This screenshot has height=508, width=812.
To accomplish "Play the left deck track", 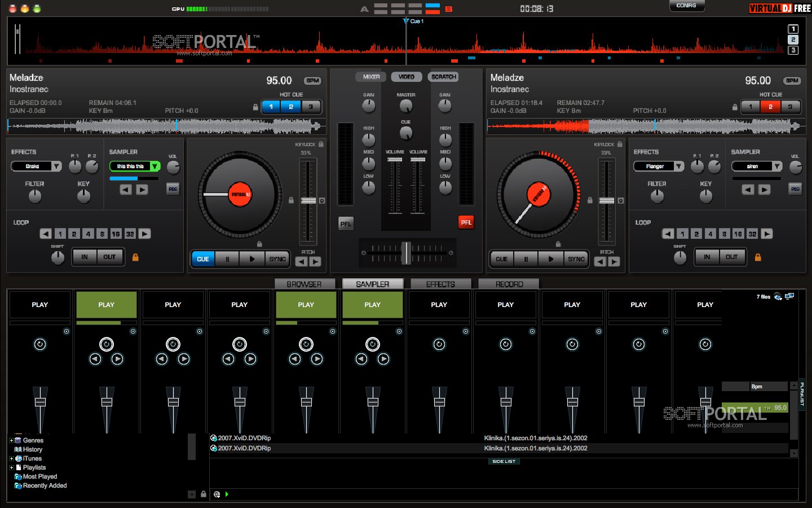I will (x=252, y=259).
